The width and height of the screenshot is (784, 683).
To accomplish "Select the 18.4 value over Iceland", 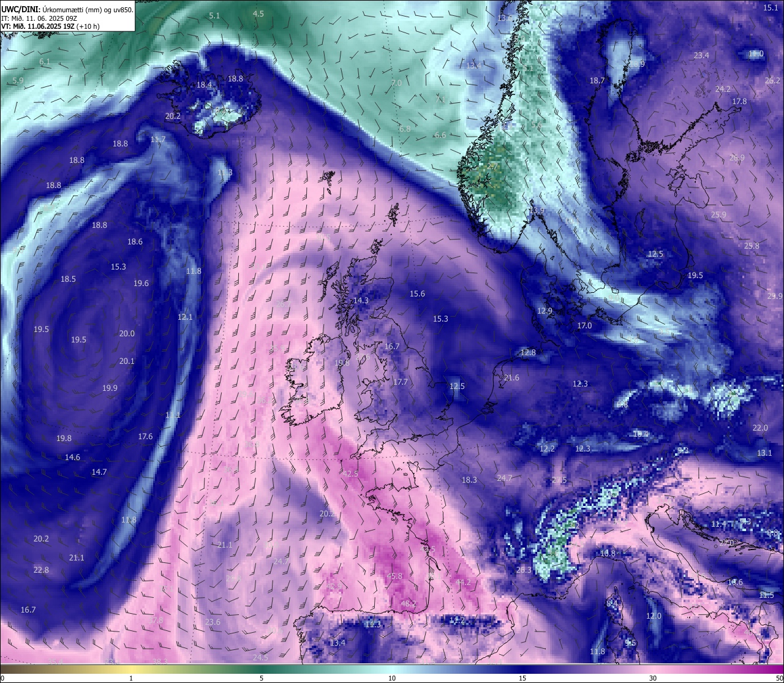I will 204,85.
